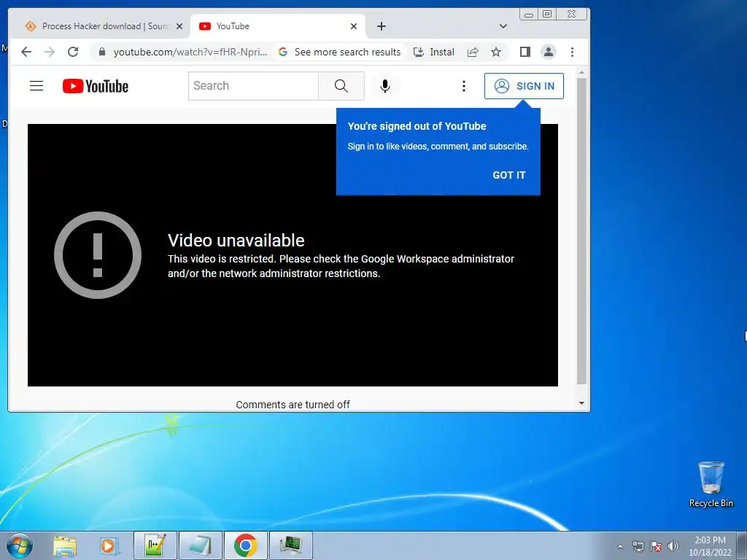The image size is (747, 560).
Task: Click See more search results chip
Action: click(x=340, y=52)
